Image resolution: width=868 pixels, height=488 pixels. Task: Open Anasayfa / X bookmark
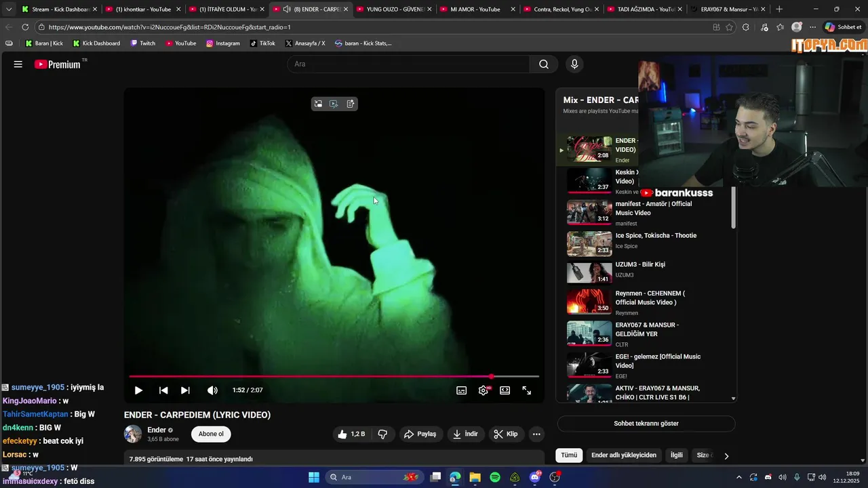pos(305,43)
